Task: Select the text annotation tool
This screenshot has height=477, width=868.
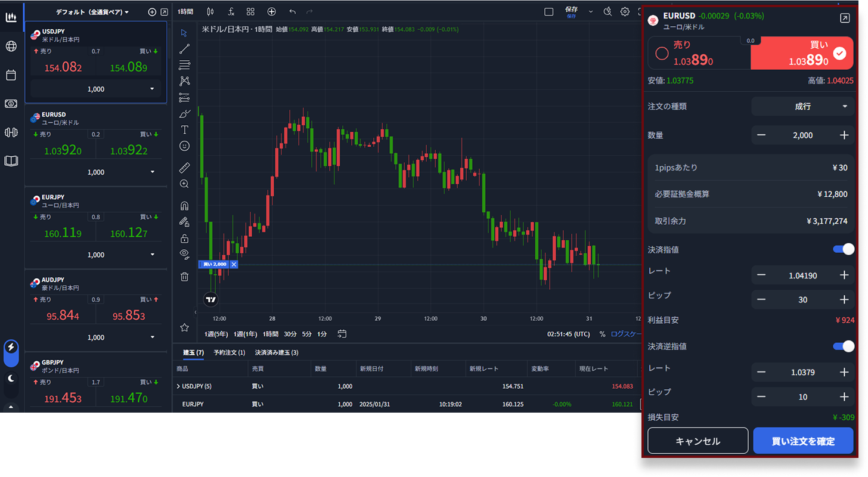Action: pos(185,129)
